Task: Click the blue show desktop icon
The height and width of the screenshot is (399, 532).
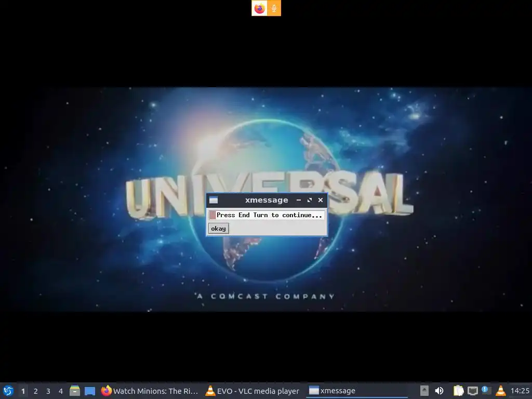Action: click(x=90, y=391)
